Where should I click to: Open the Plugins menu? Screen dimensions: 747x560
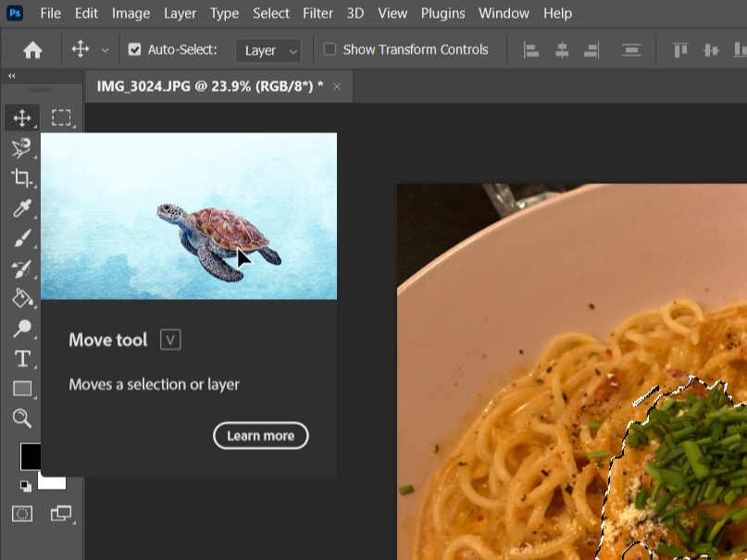coord(442,13)
